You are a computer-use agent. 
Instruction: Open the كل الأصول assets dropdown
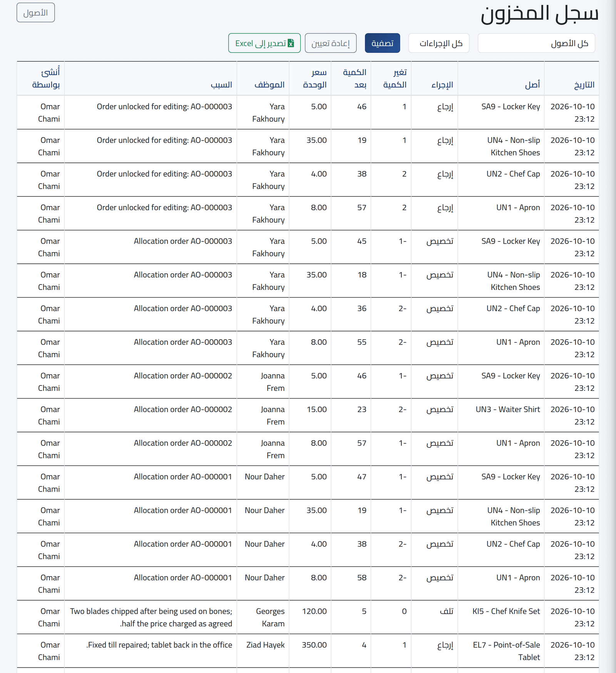536,43
